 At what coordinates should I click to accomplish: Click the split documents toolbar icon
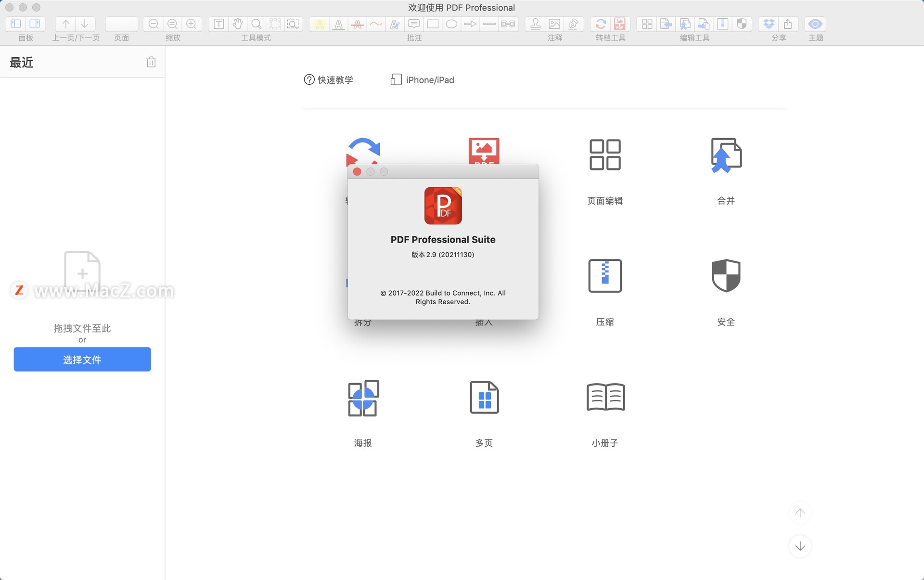pyautogui.click(x=704, y=24)
